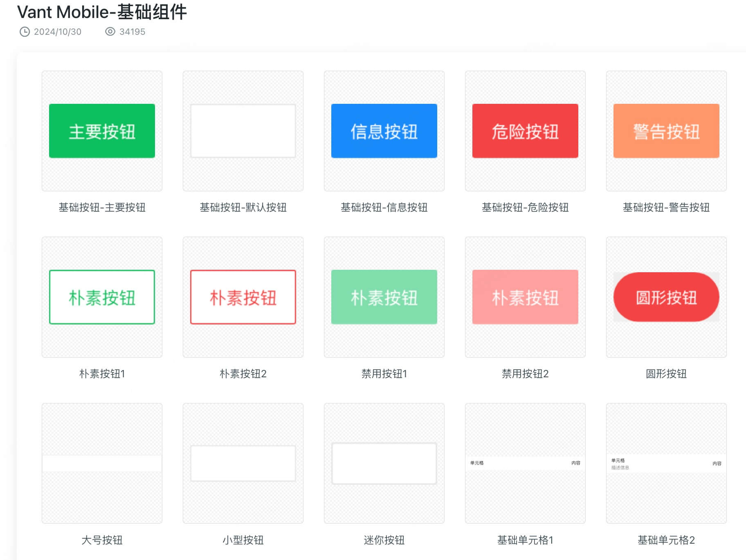Open the orange 警告按钮 thumbnail

[x=666, y=131]
